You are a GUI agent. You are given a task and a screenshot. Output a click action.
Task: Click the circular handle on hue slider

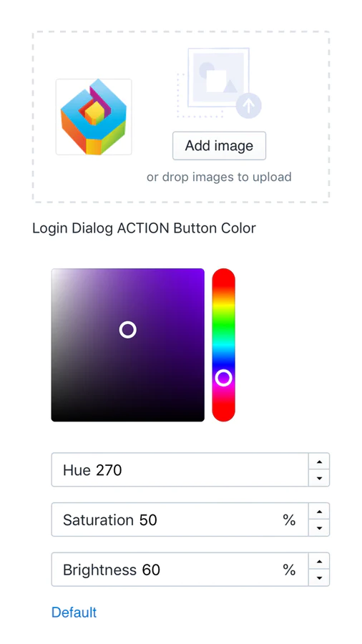point(224,377)
